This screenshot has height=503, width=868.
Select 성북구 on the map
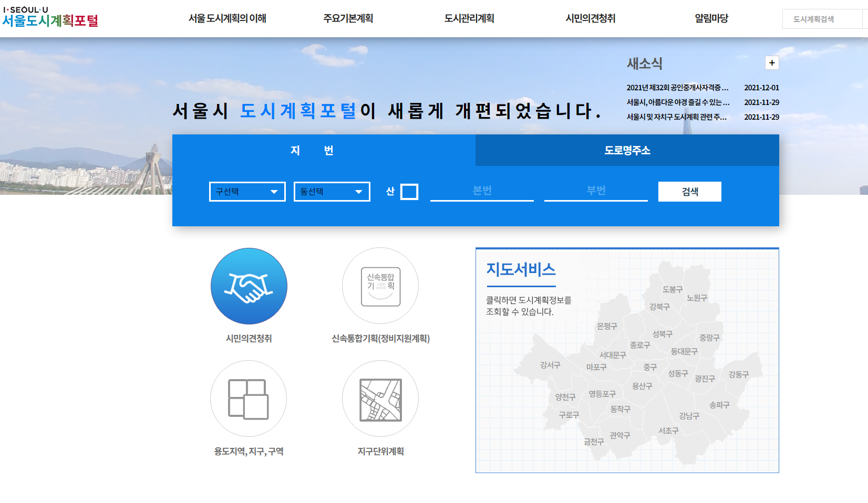pos(662,334)
